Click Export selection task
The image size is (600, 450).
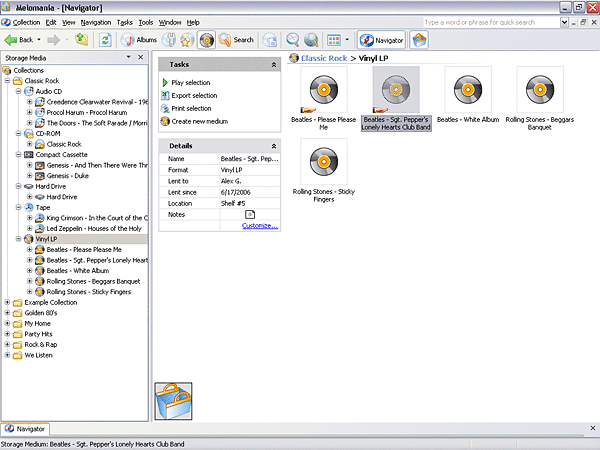coord(194,96)
